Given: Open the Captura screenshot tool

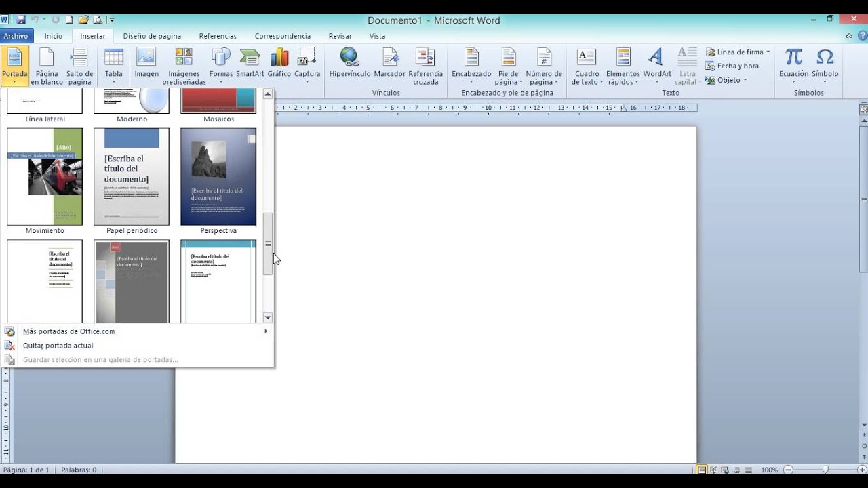Looking at the screenshot, I should [307, 67].
